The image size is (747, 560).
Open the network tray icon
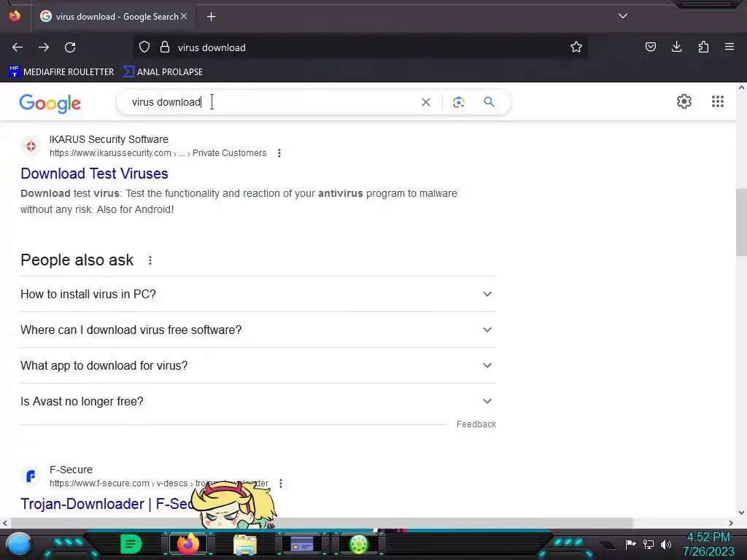pos(649,544)
